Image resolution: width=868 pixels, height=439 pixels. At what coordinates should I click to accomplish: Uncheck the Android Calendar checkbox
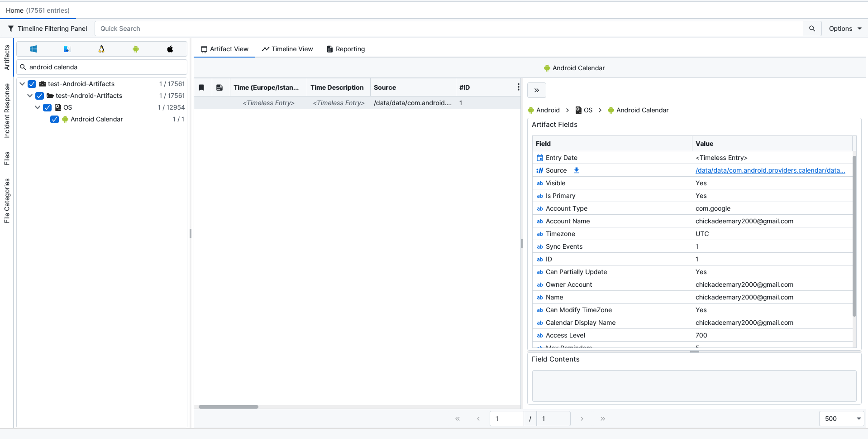tap(55, 119)
